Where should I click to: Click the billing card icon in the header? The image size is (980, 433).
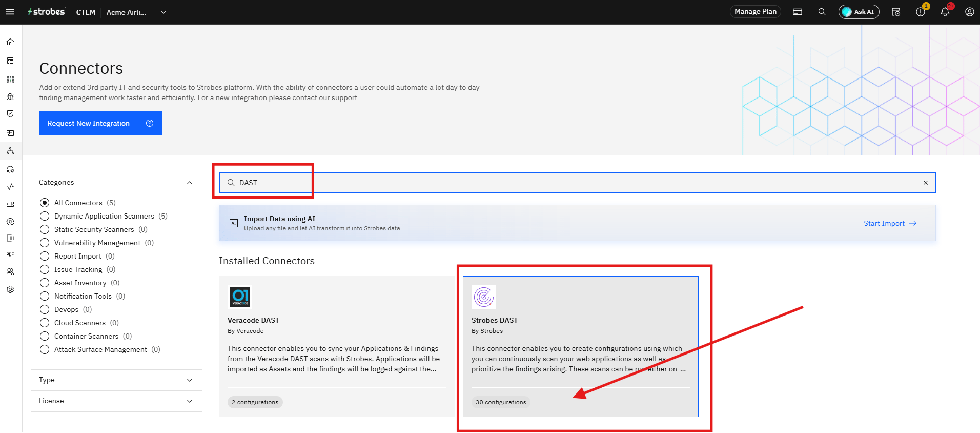pos(798,12)
